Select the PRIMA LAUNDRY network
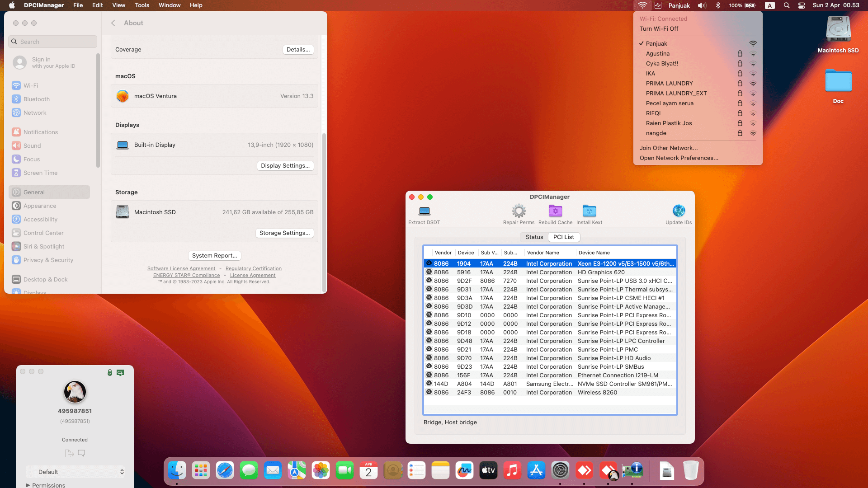The width and height of the screenshot is (868, 488). 669,83
